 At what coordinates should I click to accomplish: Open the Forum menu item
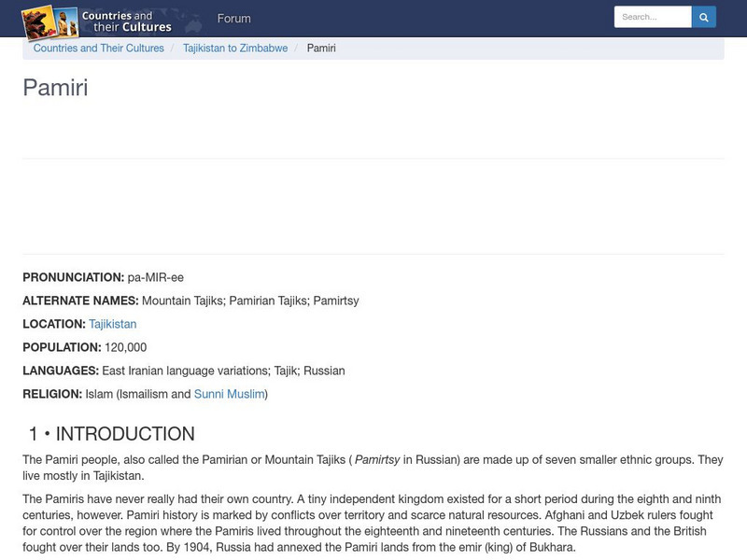tap(234, 19)
